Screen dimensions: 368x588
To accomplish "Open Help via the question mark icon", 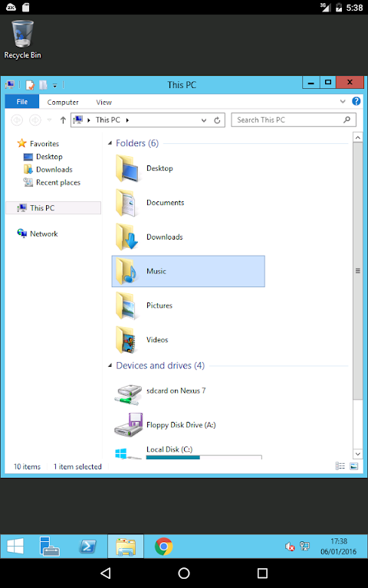I will point(356,101).
